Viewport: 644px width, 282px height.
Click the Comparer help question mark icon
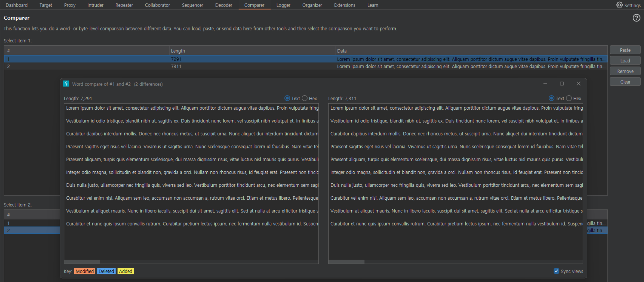pyautogui.click(x=636, y=18)
